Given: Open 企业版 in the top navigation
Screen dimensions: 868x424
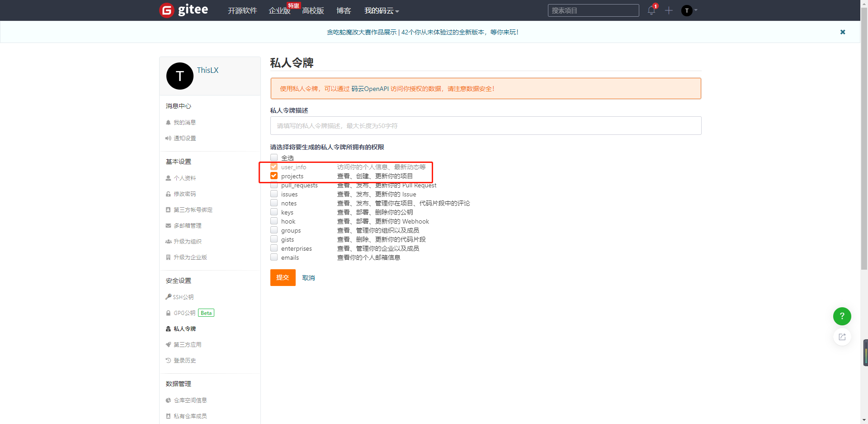Looking at the screenshot, I should click(x=279, y=11).
